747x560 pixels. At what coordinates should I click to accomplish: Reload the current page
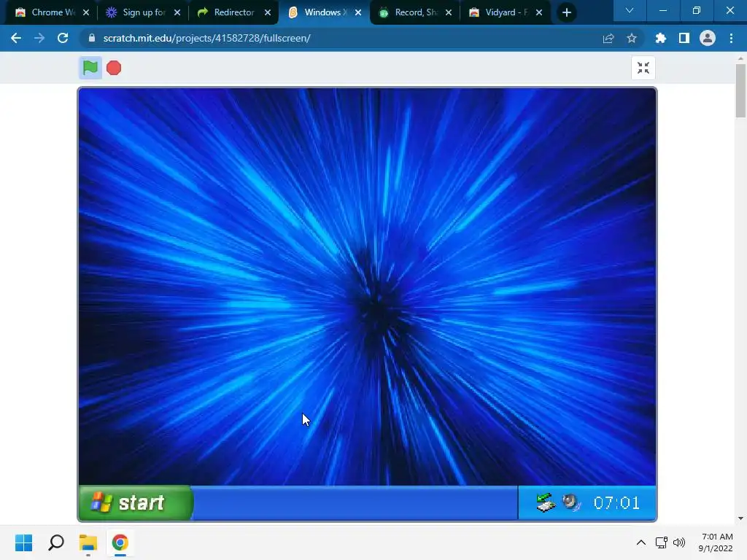63,38
